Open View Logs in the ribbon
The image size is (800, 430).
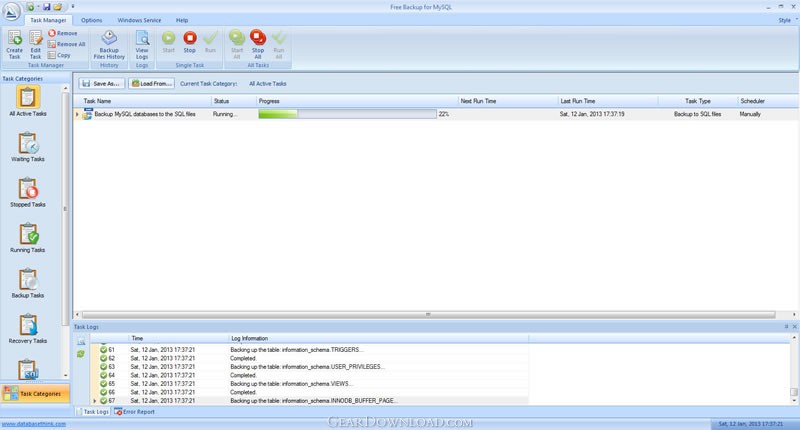pos(142,43)
